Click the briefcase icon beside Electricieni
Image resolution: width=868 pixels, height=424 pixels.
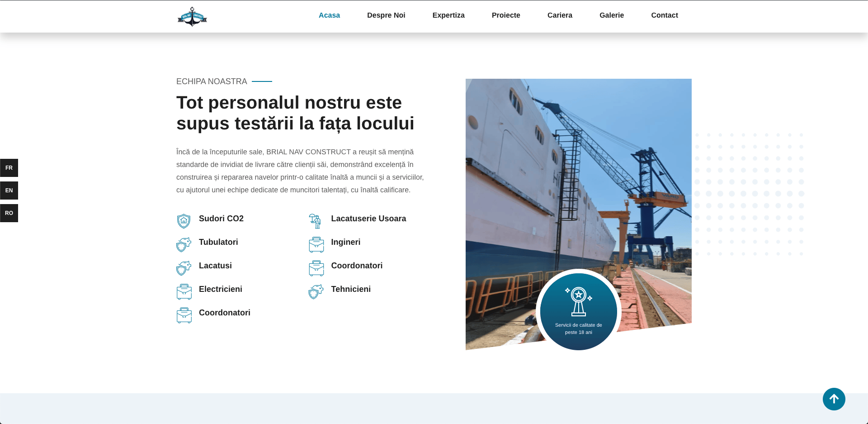(x=184, y=292)
